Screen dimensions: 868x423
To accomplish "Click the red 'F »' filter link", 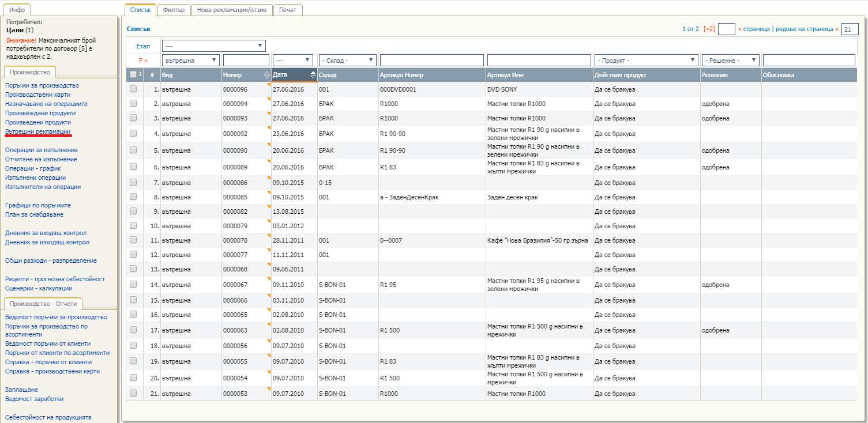I will [144, 60].
